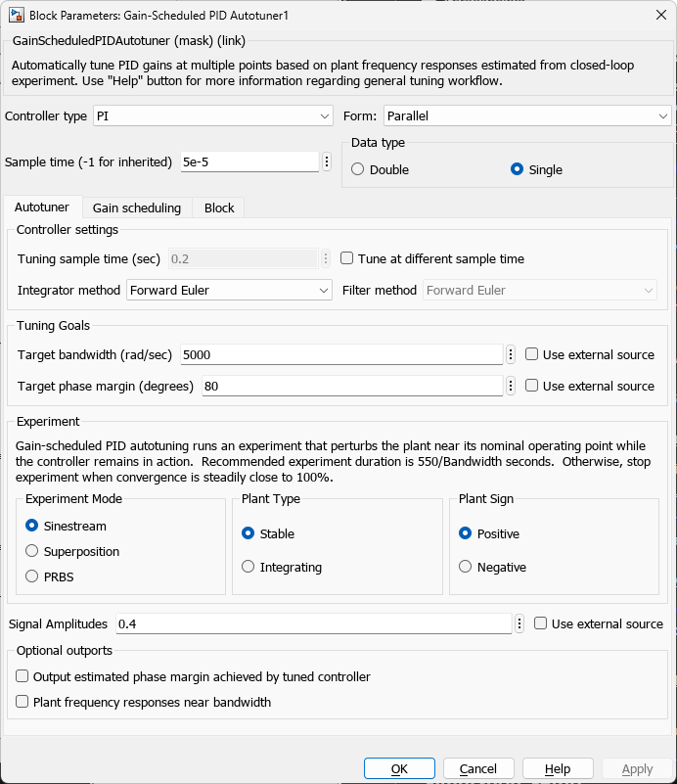
Task: Select Integrating plant type
Action: [247, 567]
